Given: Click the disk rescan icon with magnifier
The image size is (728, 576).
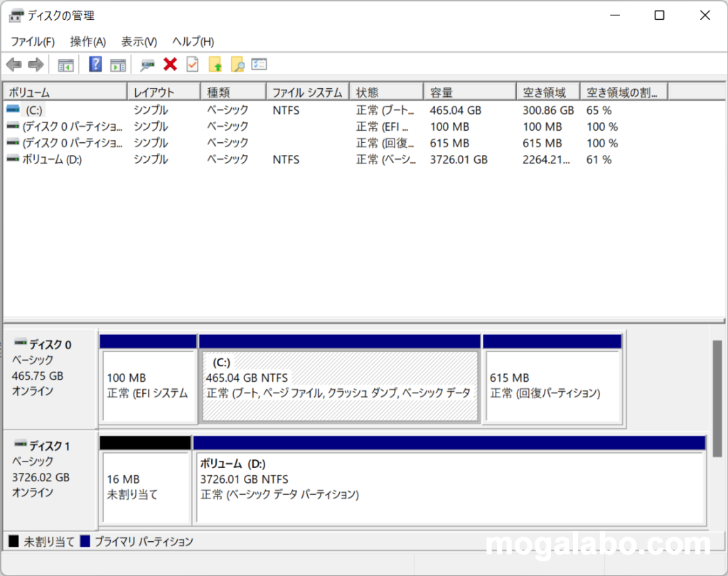Looking at the screenshot, I should point(147,65).
